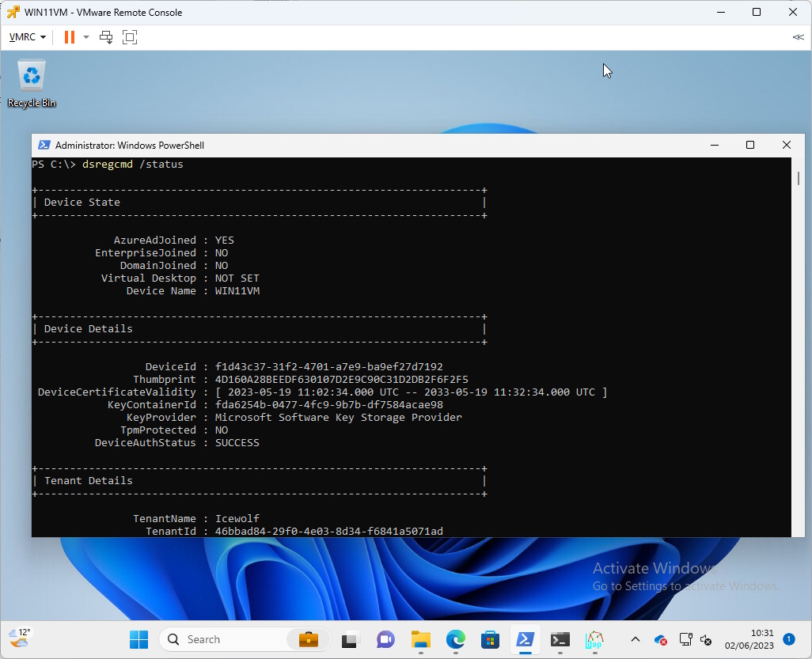Launch the Chat app from the taskbar
Screen dimensions: 812x659
[x=385, y=640]
